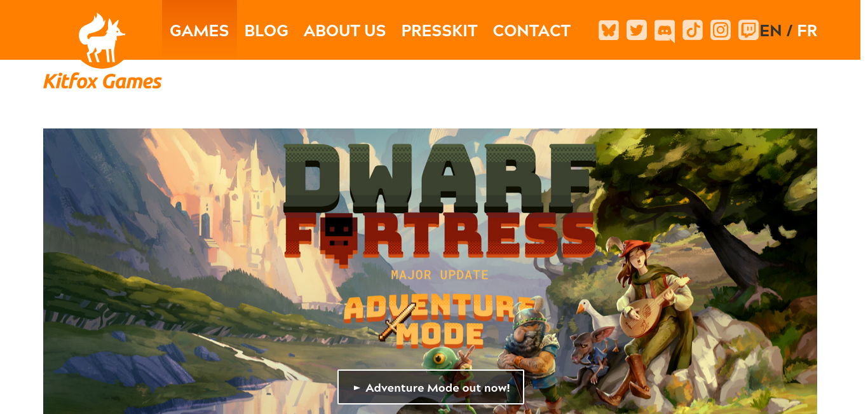The image size is (868, 414).
Task: Open the Bluesky butterfly social icon
Action: point(609,30)
